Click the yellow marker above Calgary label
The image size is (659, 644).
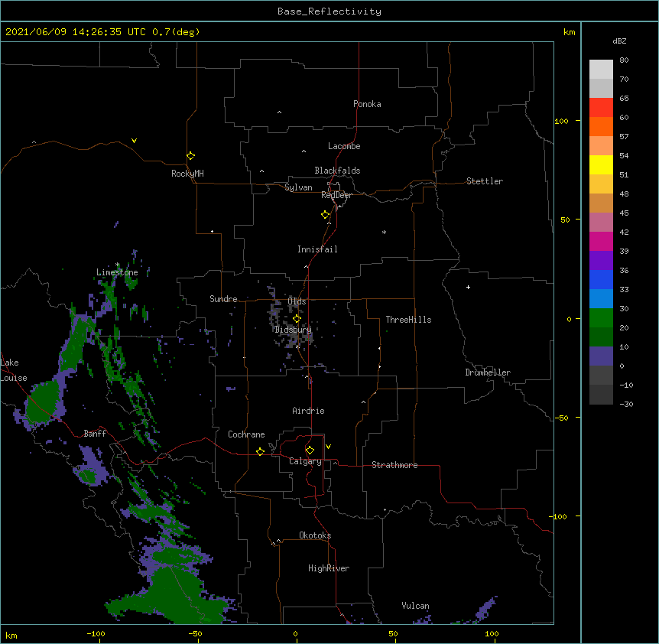[x=310, y=450]
